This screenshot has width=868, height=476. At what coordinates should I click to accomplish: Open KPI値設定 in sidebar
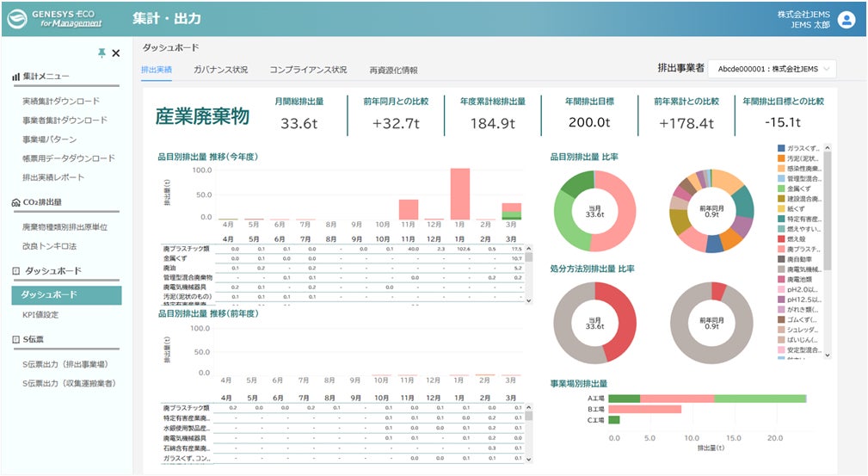pyautogui.click(x=40, y=315)
